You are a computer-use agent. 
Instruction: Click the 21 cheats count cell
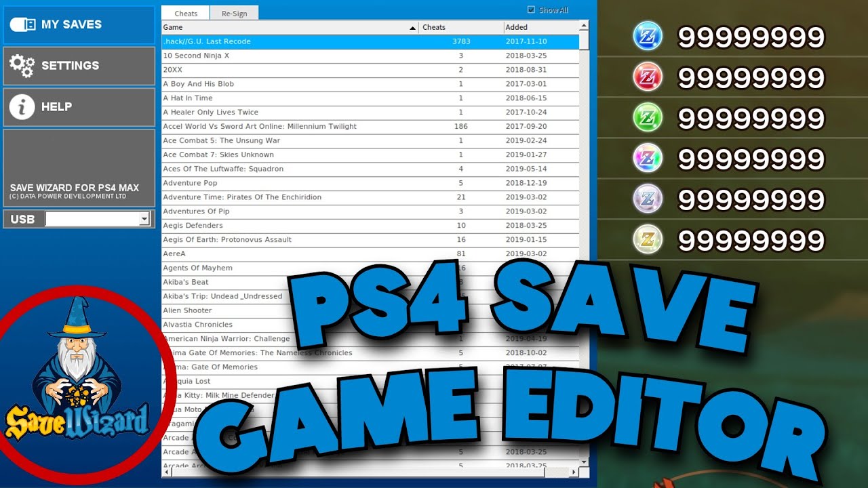(461, 197)
